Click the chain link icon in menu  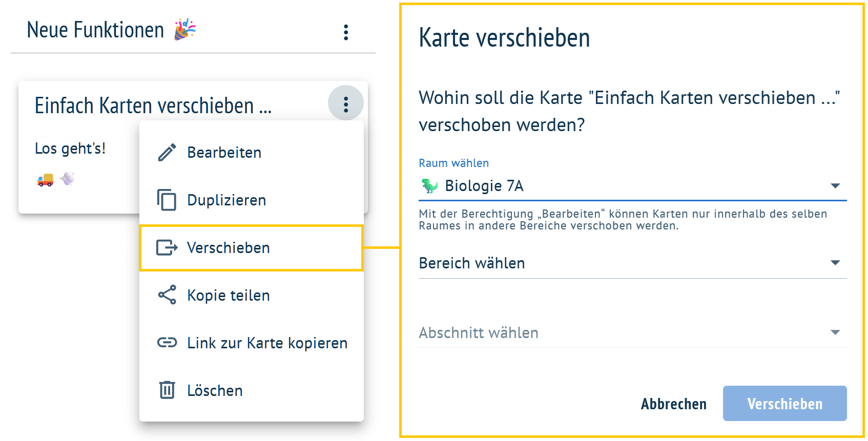pyautogui.click(x=167, y=343)
